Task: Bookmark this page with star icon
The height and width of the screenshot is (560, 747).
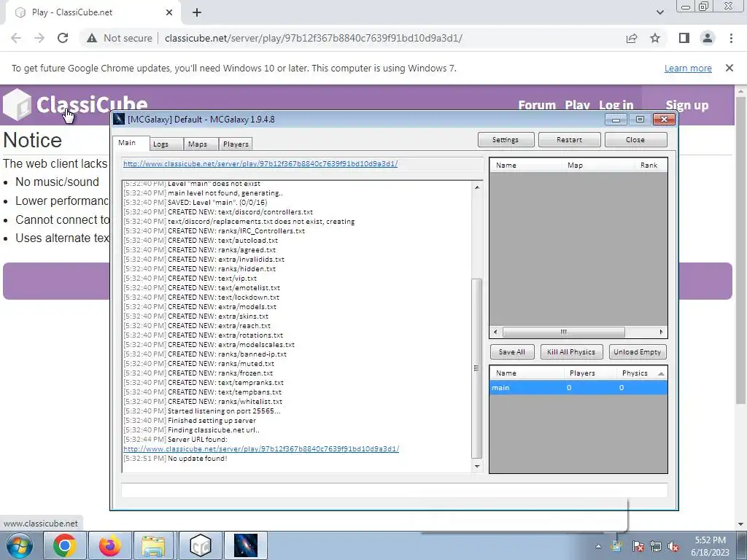Action: point(655,38)
